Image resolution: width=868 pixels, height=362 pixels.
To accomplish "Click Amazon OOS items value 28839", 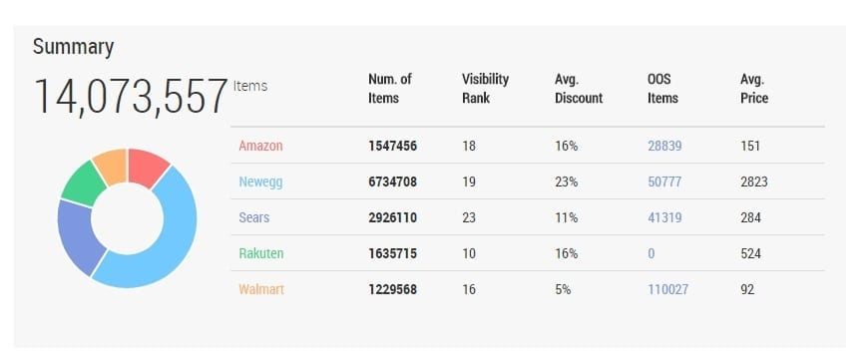I will click(664, 147).
